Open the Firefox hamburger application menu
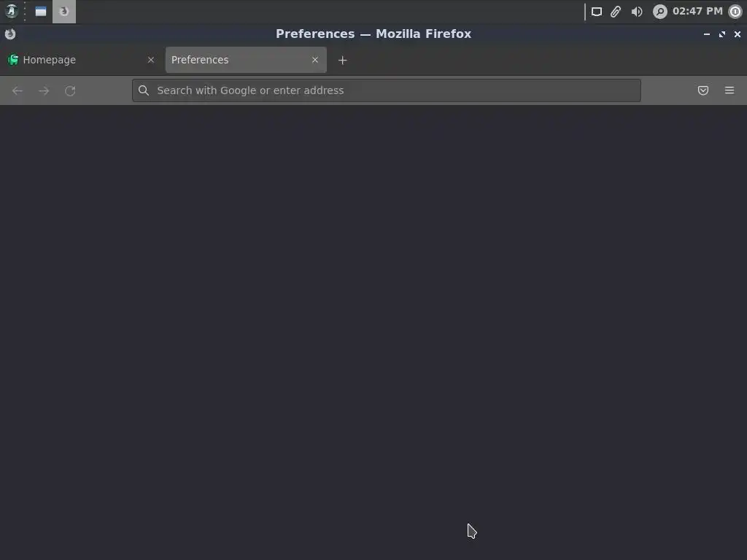Image resolution: width=747 pixels, height=560 pixels. click(x=729, y=90)
